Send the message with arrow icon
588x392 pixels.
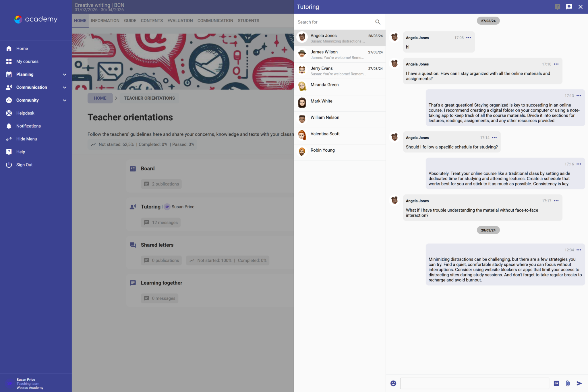(579, 383)
